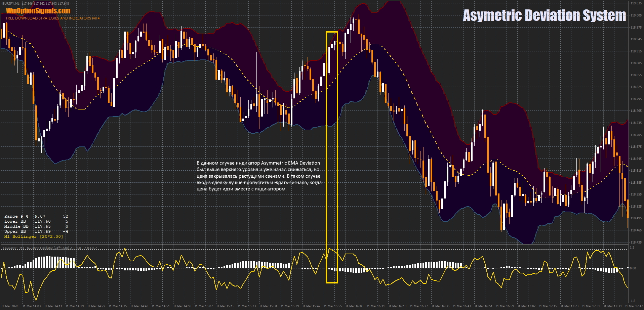Viewport: 644px width, 310px height.
Task: Click the Upper BB value row
Action: 36,232
